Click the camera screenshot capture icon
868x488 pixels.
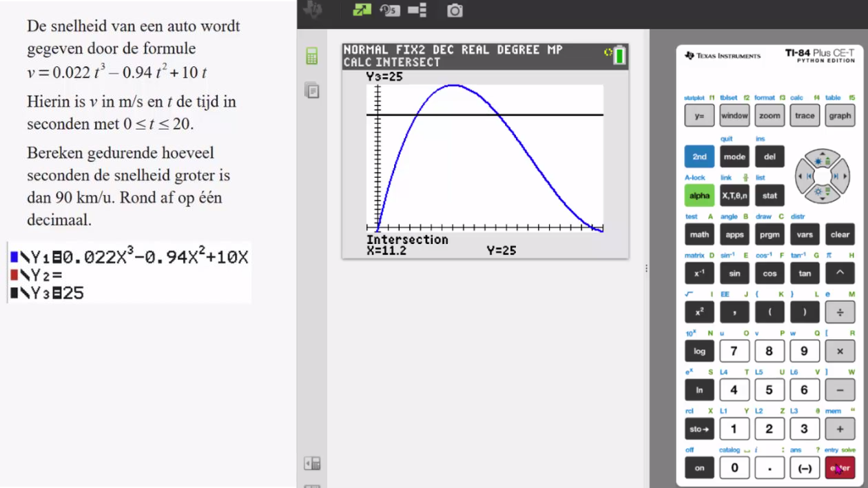[455, 10]
